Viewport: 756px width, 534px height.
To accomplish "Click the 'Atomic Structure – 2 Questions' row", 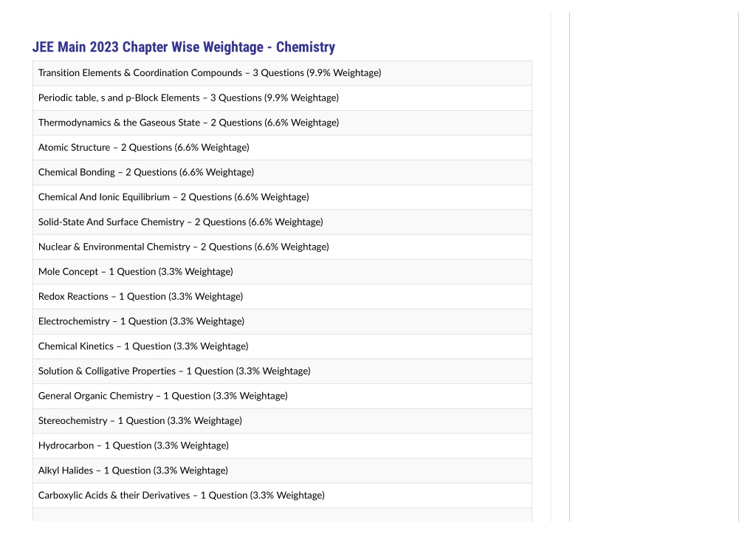I will (282, 148).
